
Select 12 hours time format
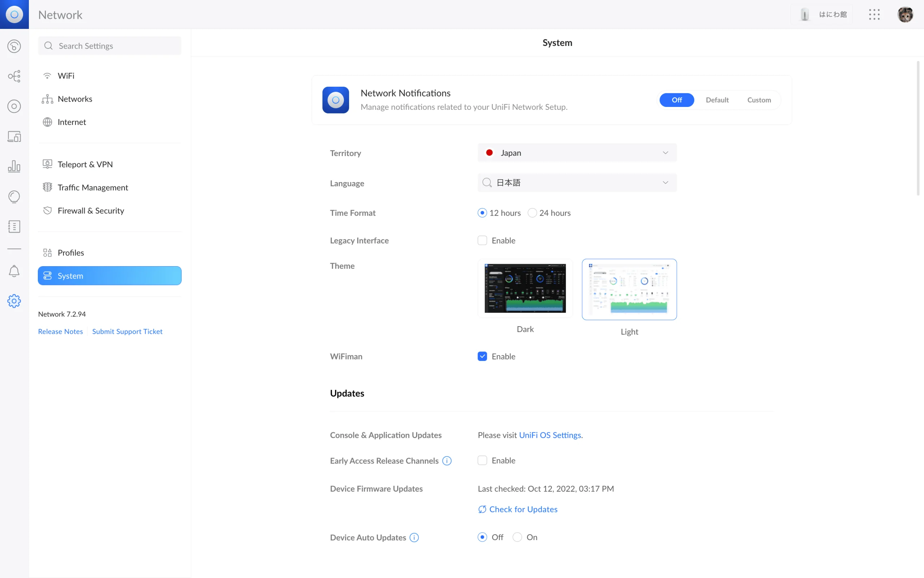(482, 213)
